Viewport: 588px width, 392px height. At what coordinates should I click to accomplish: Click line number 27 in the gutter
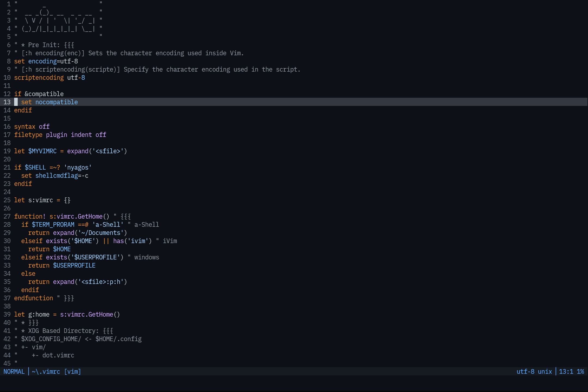(7, 216)
